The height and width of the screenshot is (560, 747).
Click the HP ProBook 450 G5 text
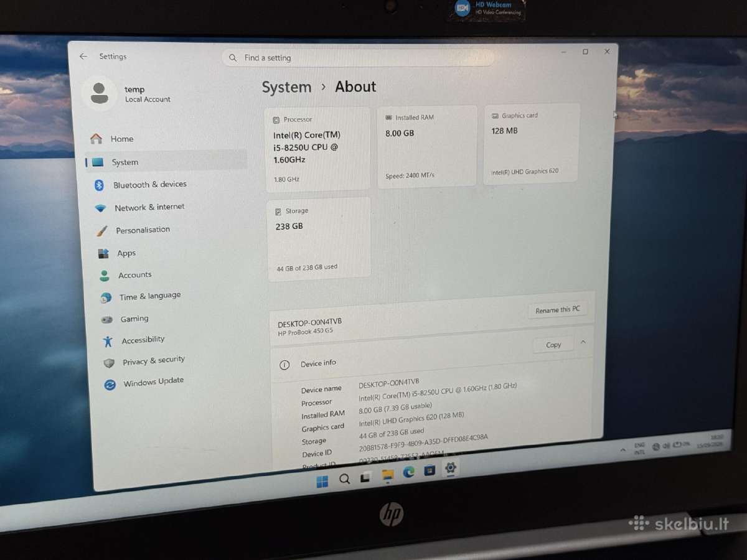(x=305, y=331)
